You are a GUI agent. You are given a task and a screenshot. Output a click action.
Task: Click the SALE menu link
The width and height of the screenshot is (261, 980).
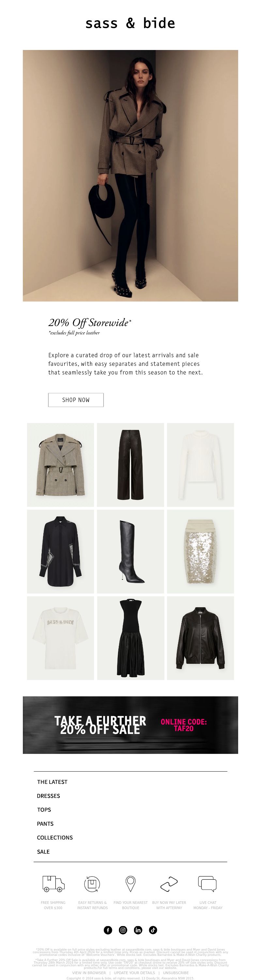[x=43, y=851]
